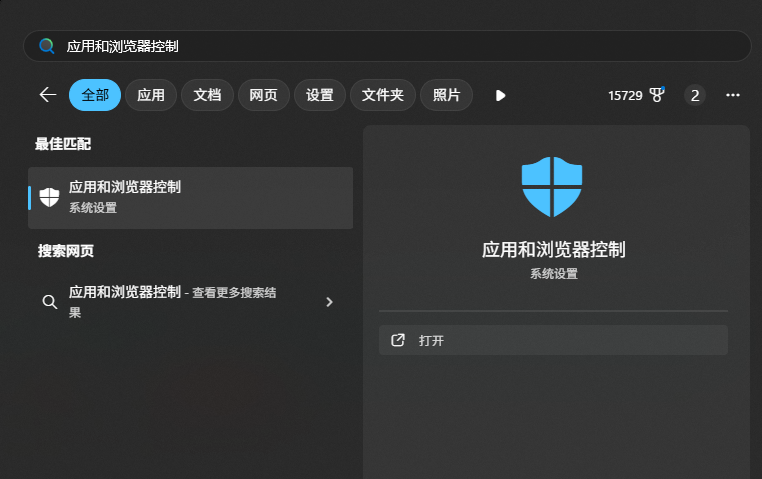
Task: Click the 打开 button in preview pane
Action: (x=553, y=340)
